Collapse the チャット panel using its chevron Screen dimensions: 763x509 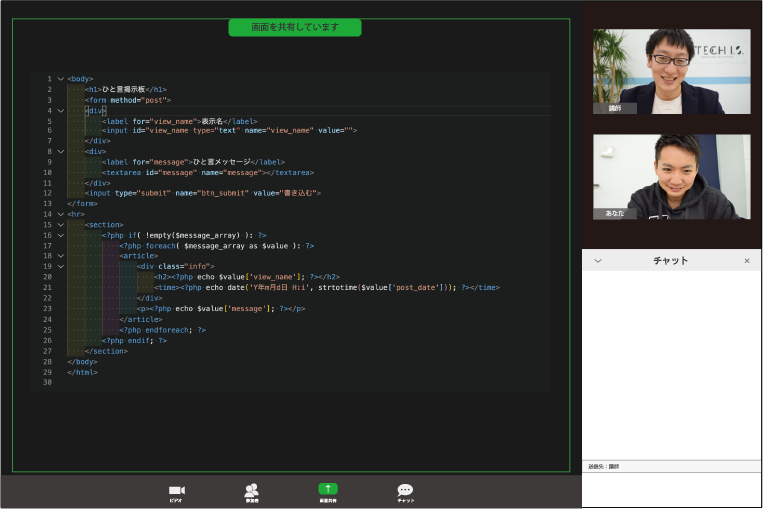pos(598,261)
